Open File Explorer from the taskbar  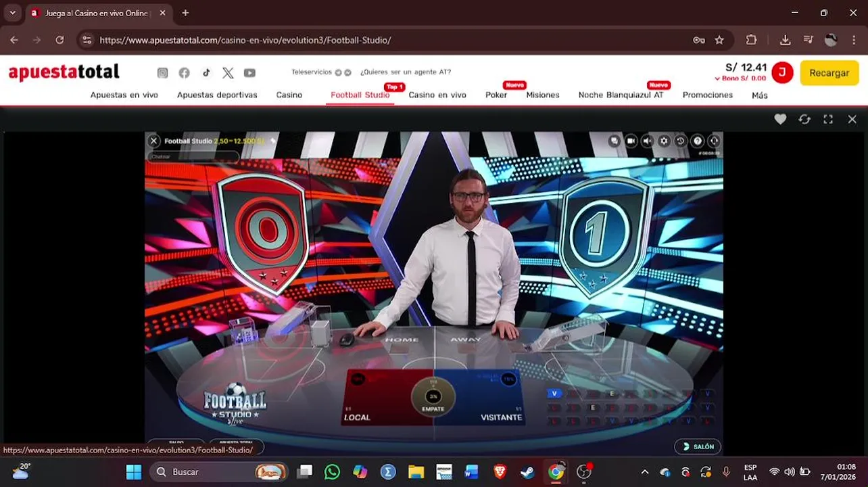coord(416,471)
